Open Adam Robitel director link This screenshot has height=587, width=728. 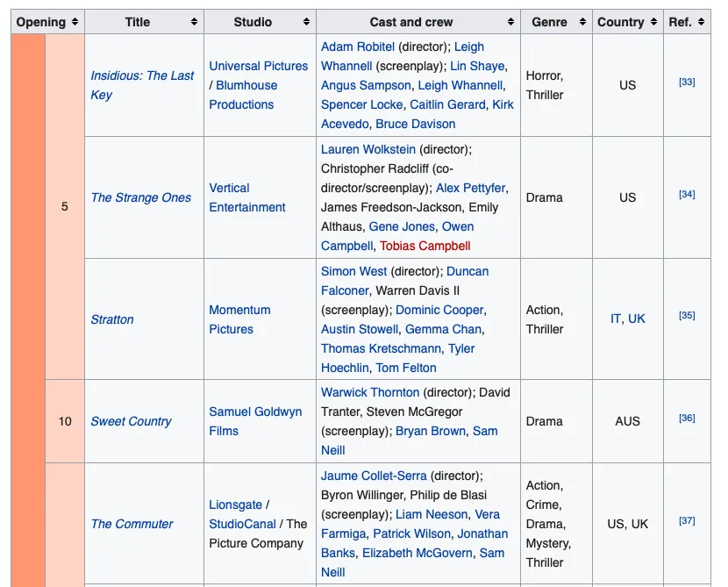coord(358,47)
